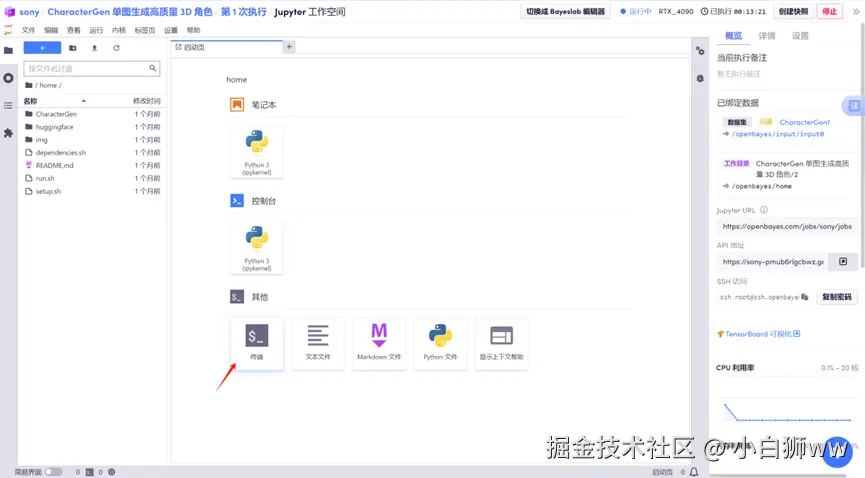Copy the SSH command icon
Image resolution: width=865 pixels, height=478 pixels.
[805, 297]
